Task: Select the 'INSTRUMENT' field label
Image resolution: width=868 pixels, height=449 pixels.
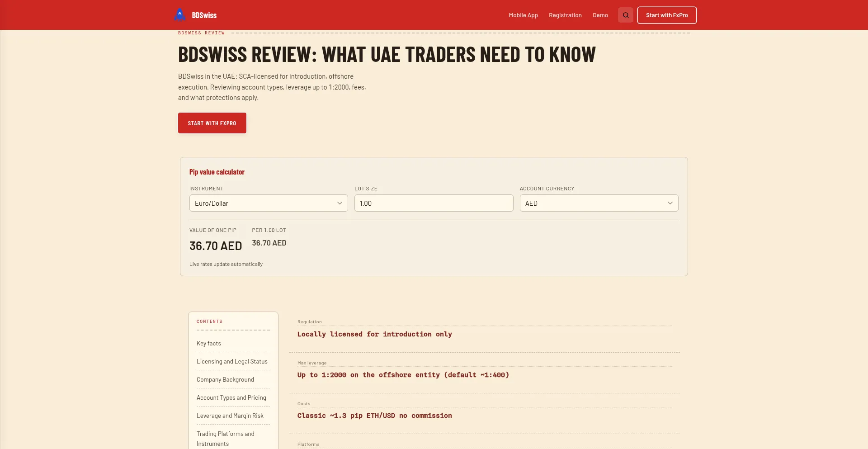Action: pyautogui.click(x=206, y=189)
